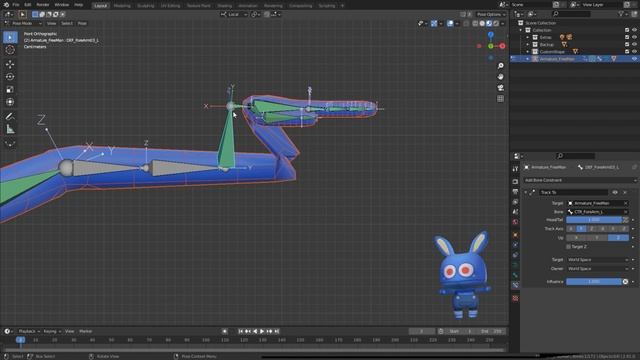Click the Blender logo menu icon
The width and height of the screenshot is (640, 360).
pos(6,5)
